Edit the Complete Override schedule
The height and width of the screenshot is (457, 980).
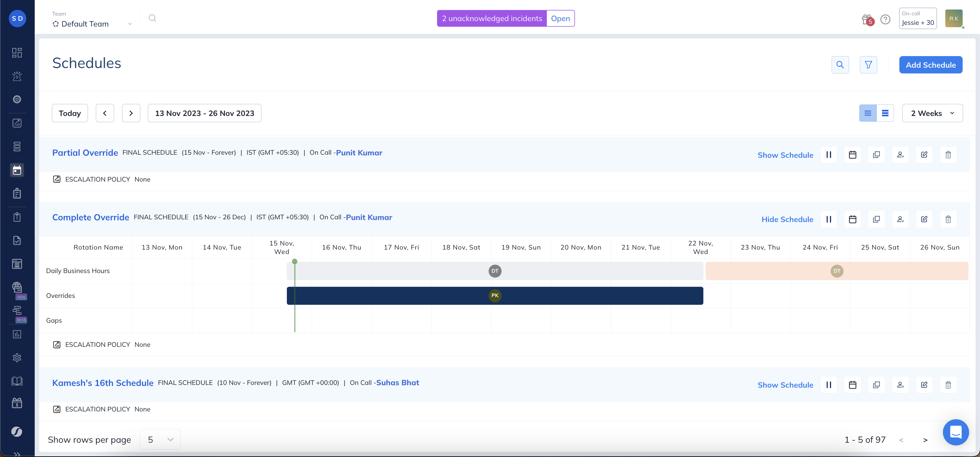click(924, 219)
